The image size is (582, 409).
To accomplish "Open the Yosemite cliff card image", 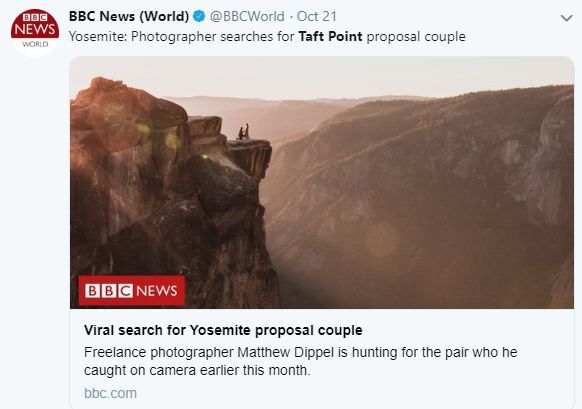I will click(322, 182).
